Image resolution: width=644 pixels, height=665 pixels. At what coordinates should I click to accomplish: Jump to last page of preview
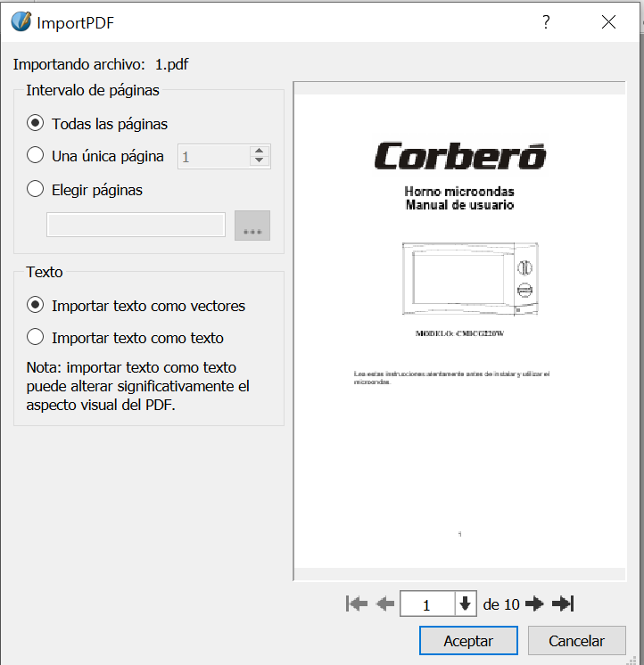pos(563,603)
